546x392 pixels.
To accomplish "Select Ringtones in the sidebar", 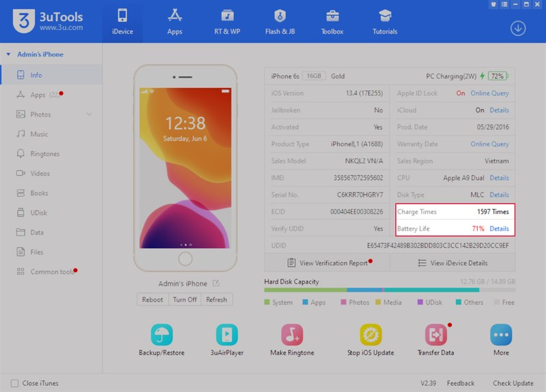I will 45,154.
